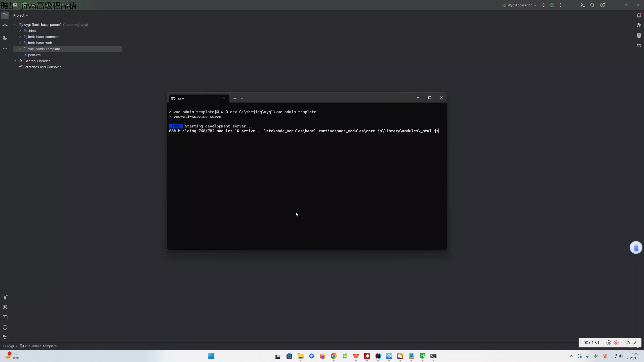Expand the External Libraries node
644x362 pixels.
click(15, 61)
